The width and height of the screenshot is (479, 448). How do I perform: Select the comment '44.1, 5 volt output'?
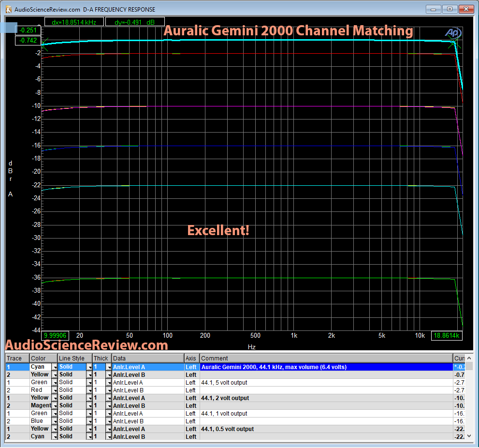pyautogui.click(x=224, y=383)
